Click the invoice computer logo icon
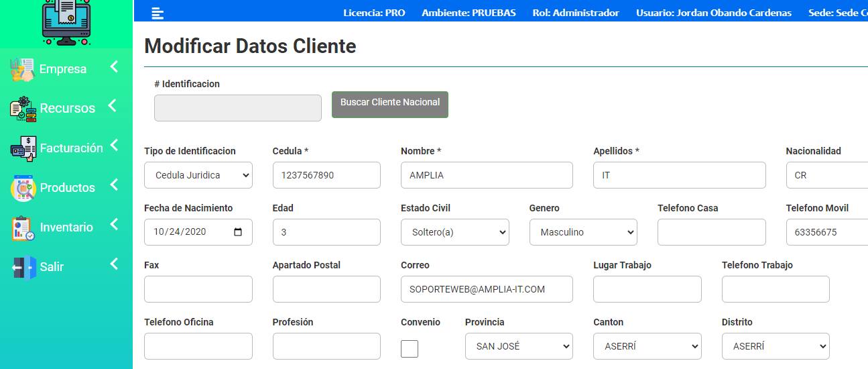This screenshot has height=369, width=868. tap(66, 21)
